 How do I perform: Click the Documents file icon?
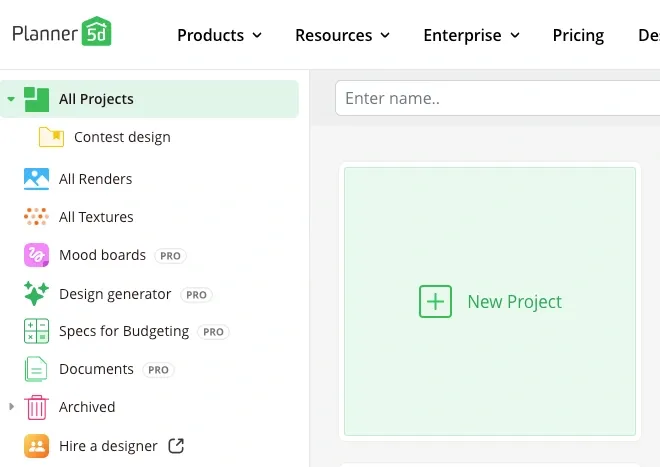pyautogui.click(x=37, y=369)
